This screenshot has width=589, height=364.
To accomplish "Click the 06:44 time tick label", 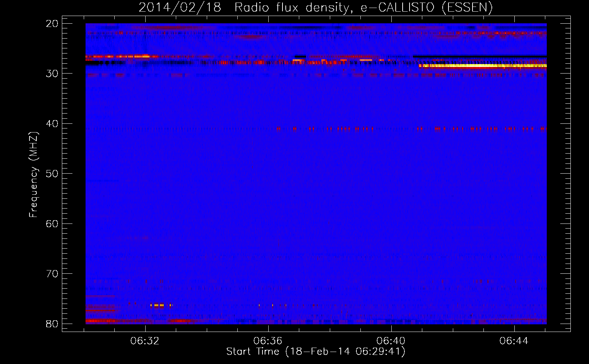I will (x=514, y=341).
